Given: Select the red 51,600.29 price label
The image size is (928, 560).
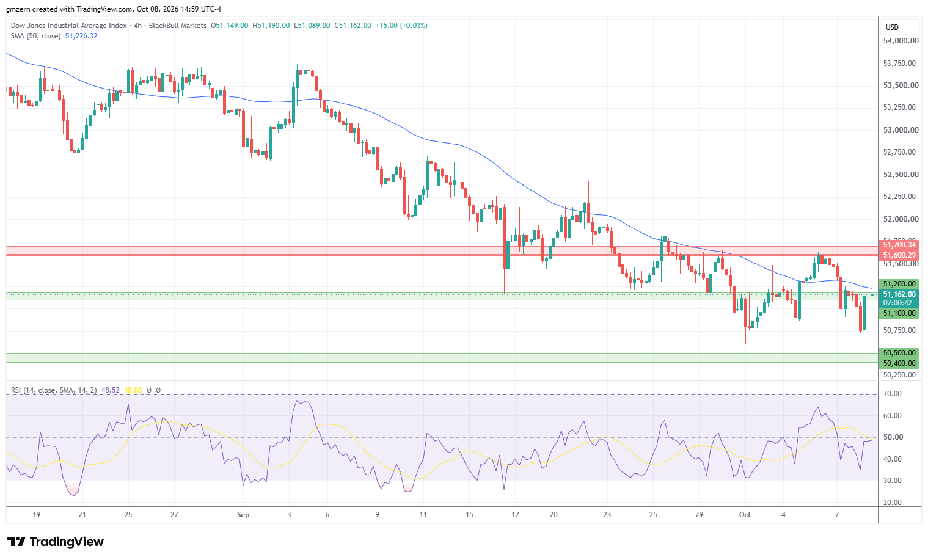Looking at the screenshot, I should 899,255.
